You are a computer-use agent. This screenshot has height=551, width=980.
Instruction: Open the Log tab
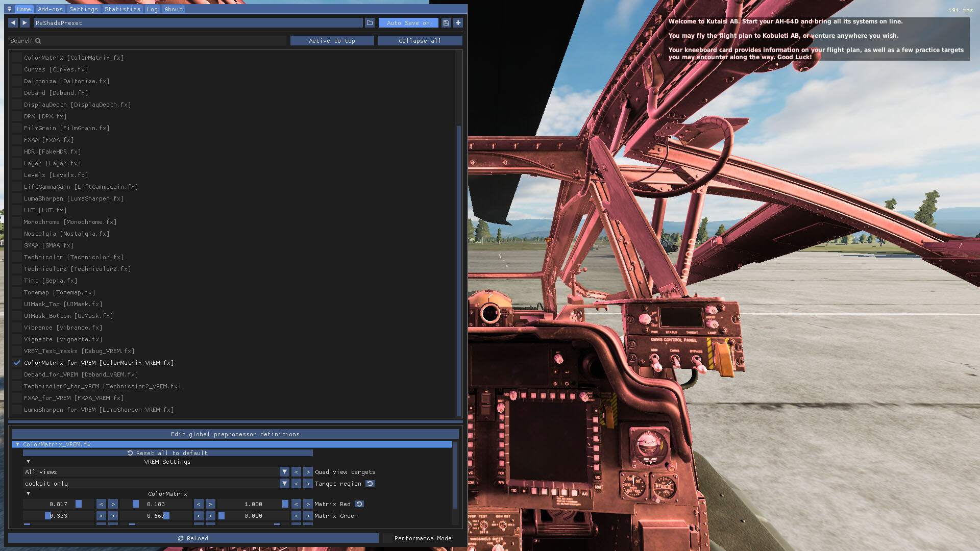[x=152, y=9]
